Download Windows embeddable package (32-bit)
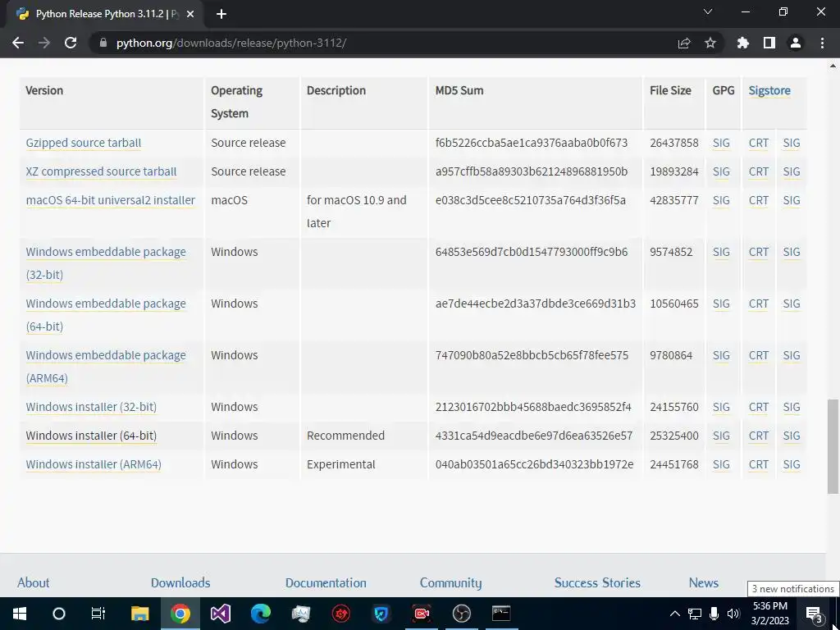Viewport: 840px width, 630px height. point(106,263)
